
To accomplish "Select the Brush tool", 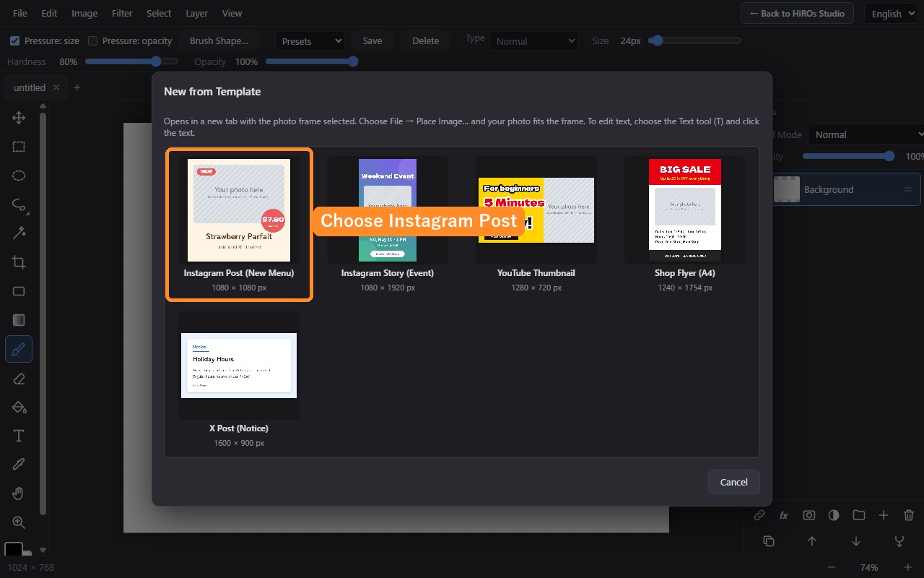I will pos(19,350).
